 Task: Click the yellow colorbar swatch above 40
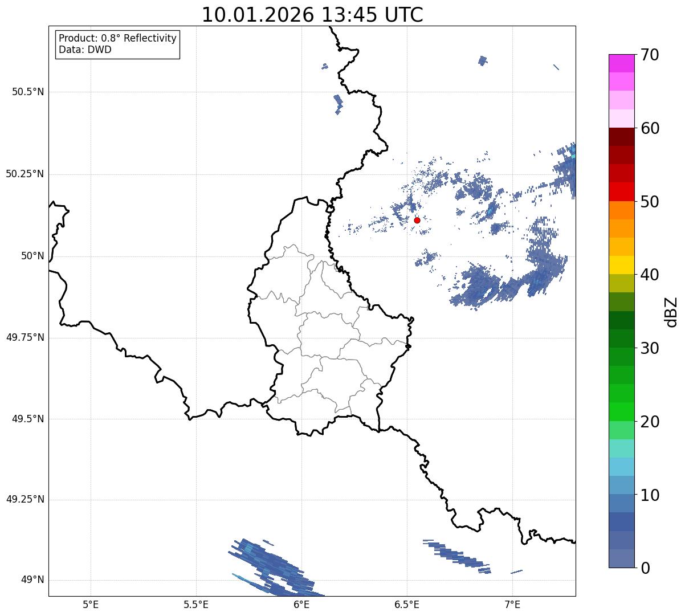pyautogui.click(x=621, y=265)
